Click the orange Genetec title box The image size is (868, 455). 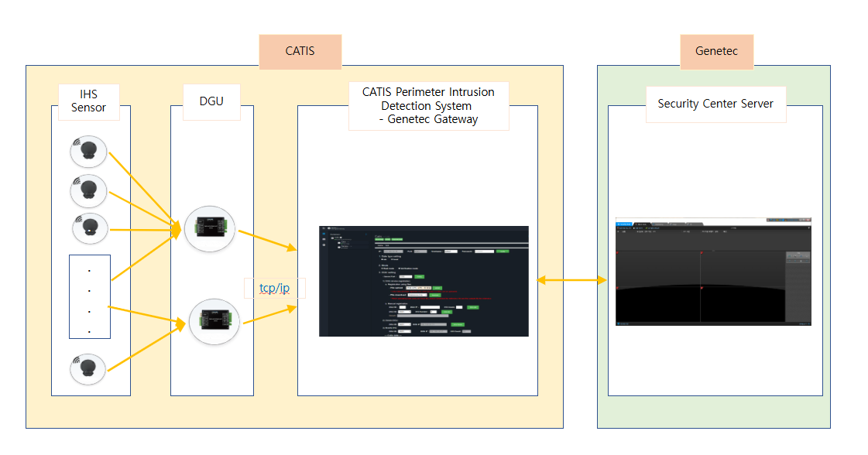[717, 52]
